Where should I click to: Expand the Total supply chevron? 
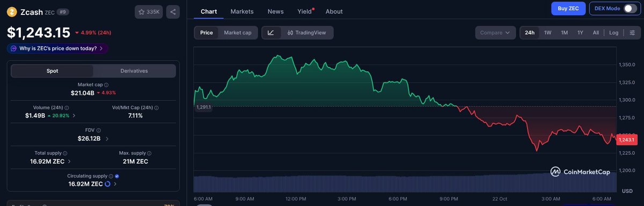click(69, 161)
